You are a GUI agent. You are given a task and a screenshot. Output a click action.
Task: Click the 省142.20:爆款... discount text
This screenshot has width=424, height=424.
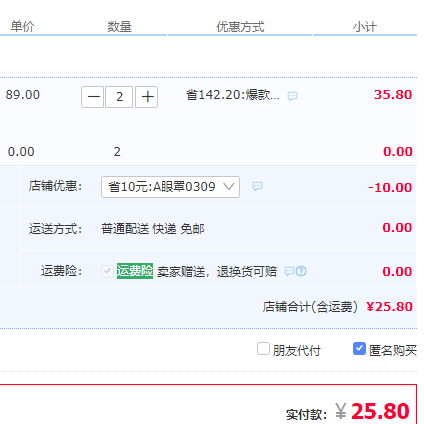(233, 95)
